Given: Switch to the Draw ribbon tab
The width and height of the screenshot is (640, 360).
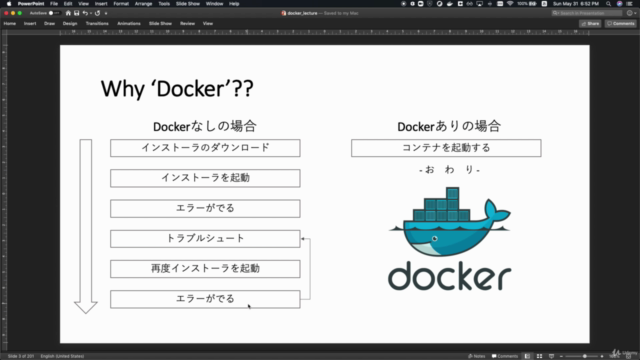Looking at the screenshot, I should [x=49, y=24].
